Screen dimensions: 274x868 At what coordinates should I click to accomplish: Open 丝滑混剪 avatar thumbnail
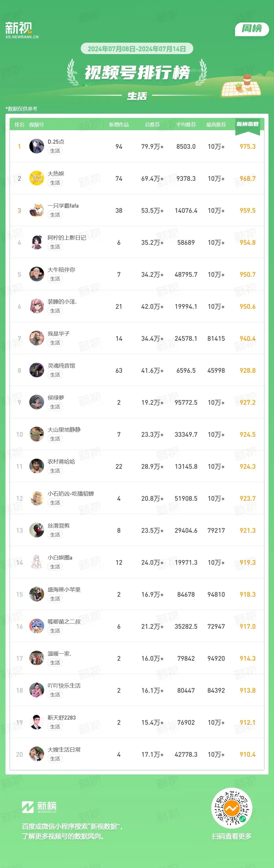point(37,530)
